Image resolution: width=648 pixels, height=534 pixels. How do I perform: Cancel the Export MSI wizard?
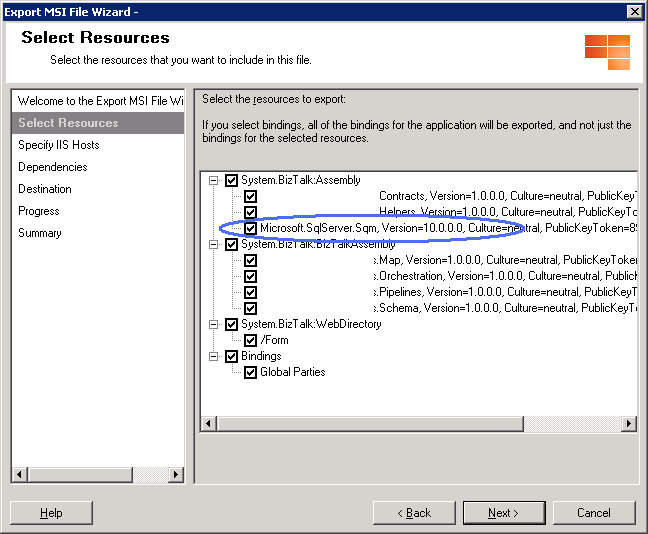coord(593,513)
